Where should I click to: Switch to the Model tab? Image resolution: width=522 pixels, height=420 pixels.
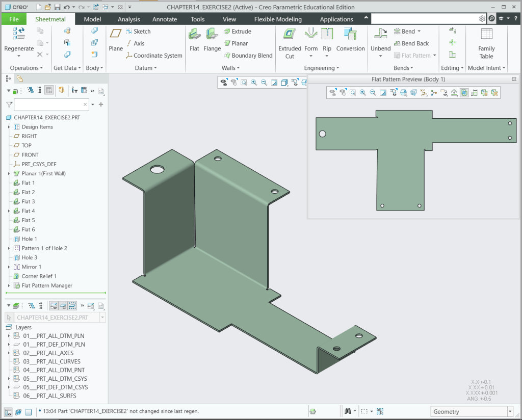[92, 19]
